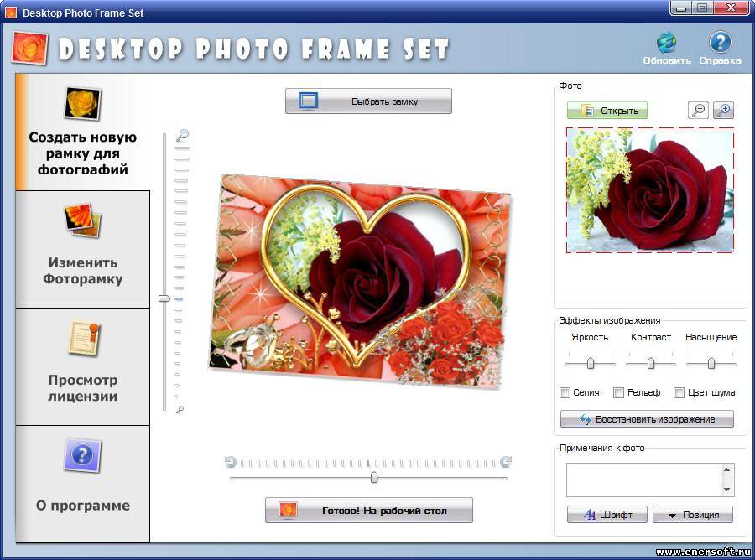Screen dimensions: 755x560
Task: Click the Контраст slider handle
Action: click(651, 364)
